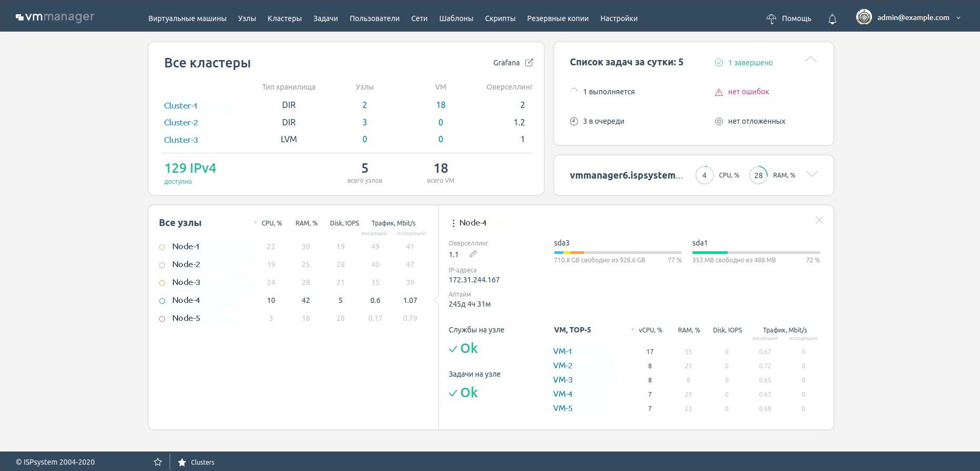
Task: Open the Узлы menu
Action: (247, 18)
